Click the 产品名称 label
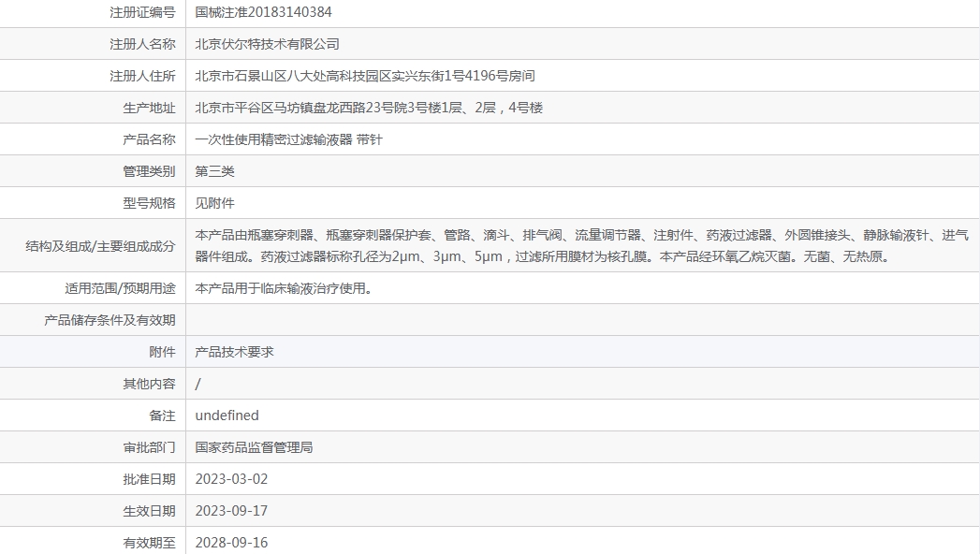Image resolution: width=980 pixels, height=554 pixels. [x=150, y=140]
